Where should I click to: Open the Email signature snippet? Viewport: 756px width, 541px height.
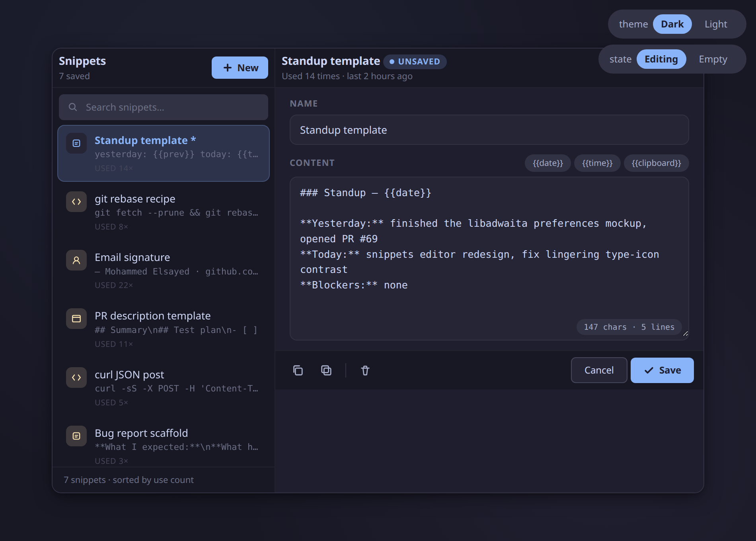point(164,270)
